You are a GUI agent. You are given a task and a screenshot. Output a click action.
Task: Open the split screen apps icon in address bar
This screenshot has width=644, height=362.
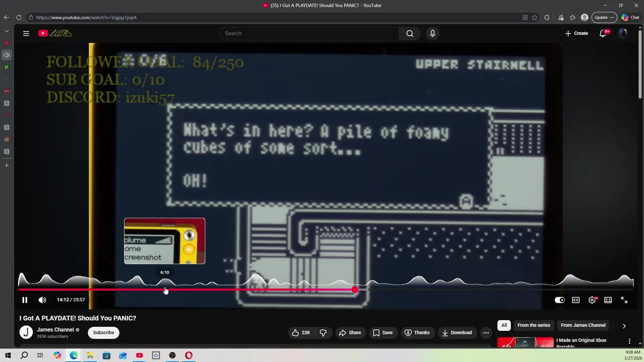pos(525,18)
